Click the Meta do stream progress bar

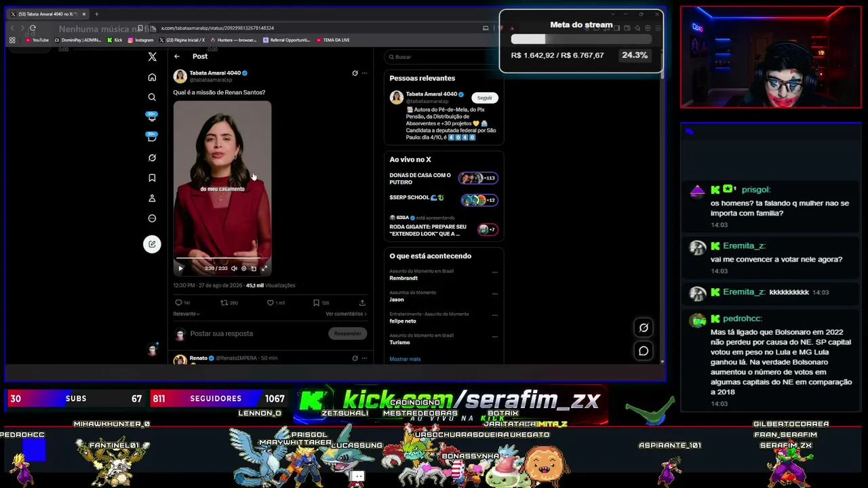coord(581,39)
